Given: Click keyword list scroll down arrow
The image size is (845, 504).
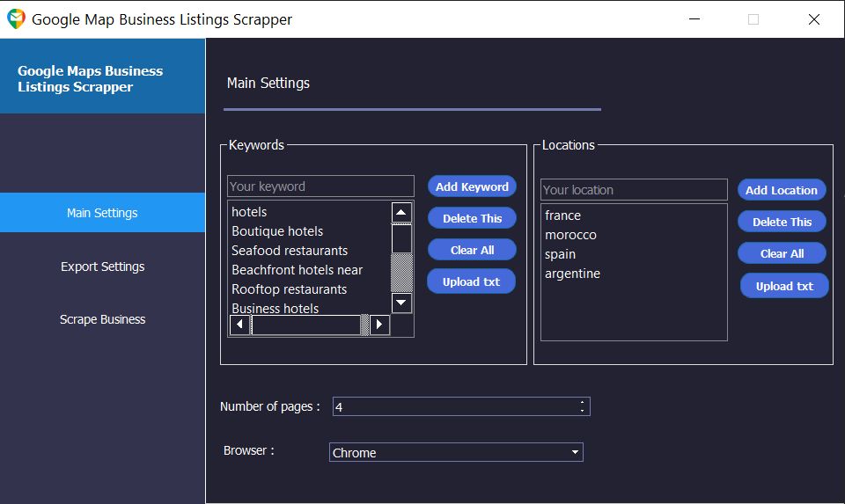Looking at the screenshot, I should point(401,303).
